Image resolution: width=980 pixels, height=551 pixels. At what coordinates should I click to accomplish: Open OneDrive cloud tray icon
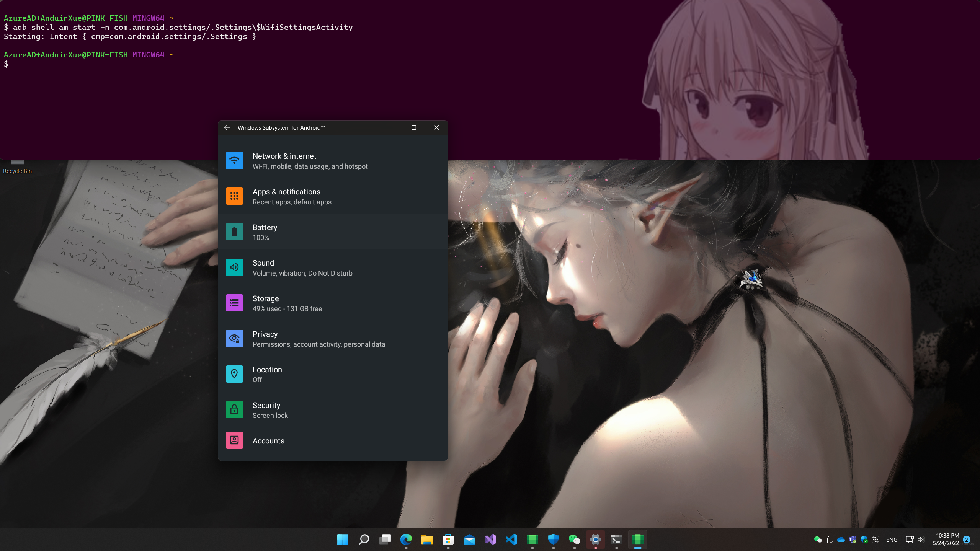(841, 540)
